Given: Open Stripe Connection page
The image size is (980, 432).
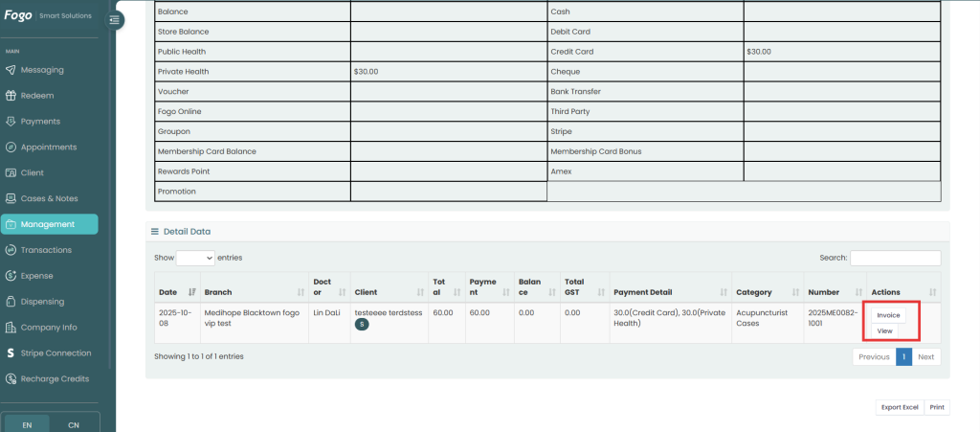Looking at the screenshot, I should click(x=56, y=352).
